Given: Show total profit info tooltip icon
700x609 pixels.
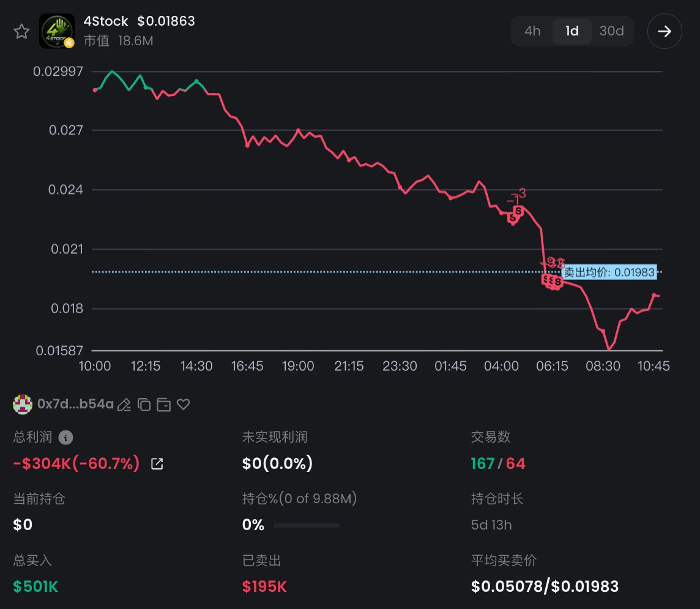Looking at the screenshot, I should pos(65,437).
